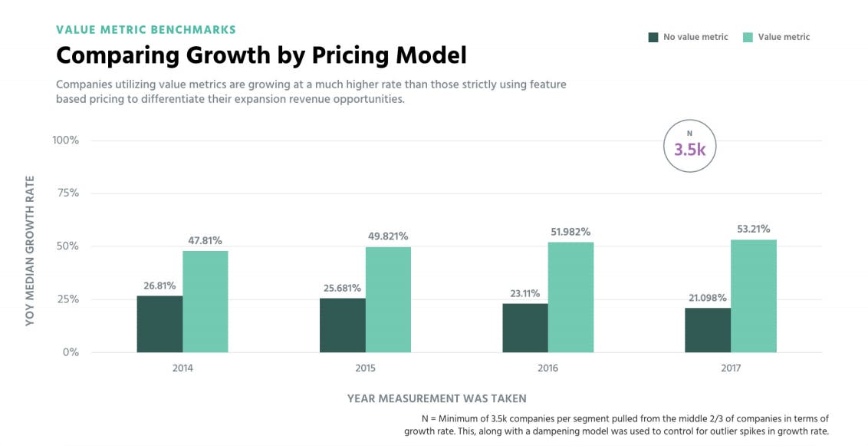Select the 2017 No value metric bar
The image size is (868, 446).
coord(708,330)
